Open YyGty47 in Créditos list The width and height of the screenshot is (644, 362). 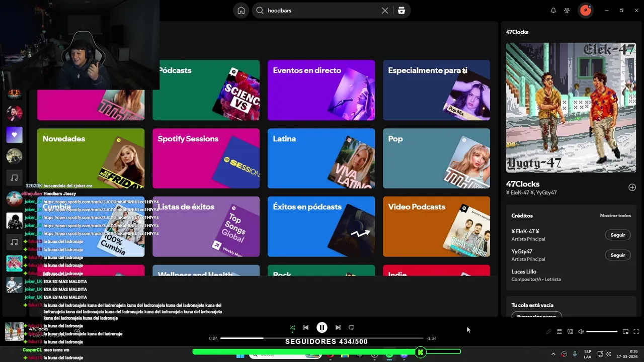(522, 252)
